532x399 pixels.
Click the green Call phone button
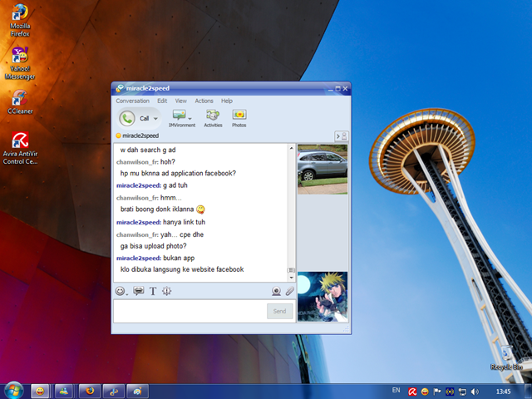coord(127,118)
